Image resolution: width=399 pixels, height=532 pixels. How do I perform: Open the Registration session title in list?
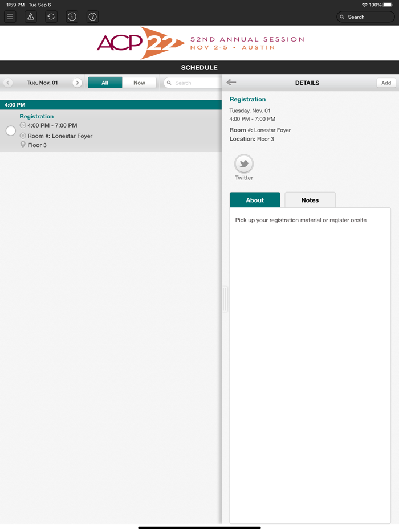click(36, 116)
